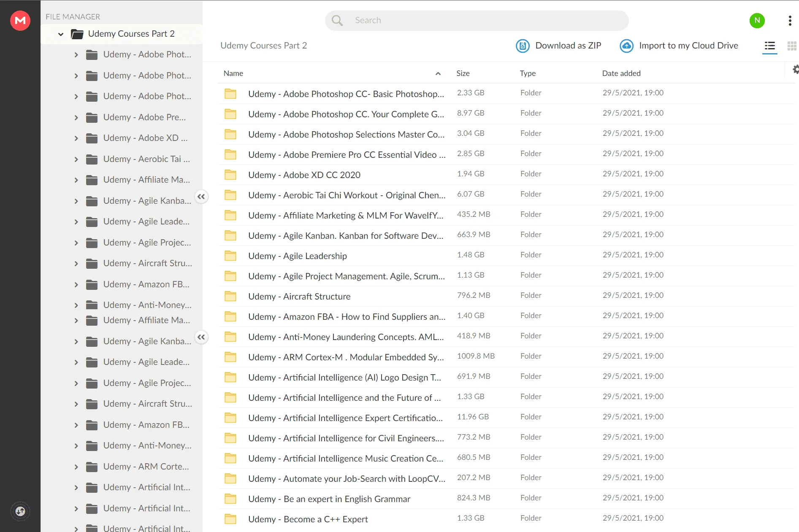Toggle Name column sort arrow
799x532 pixels.
coord(438,73)
